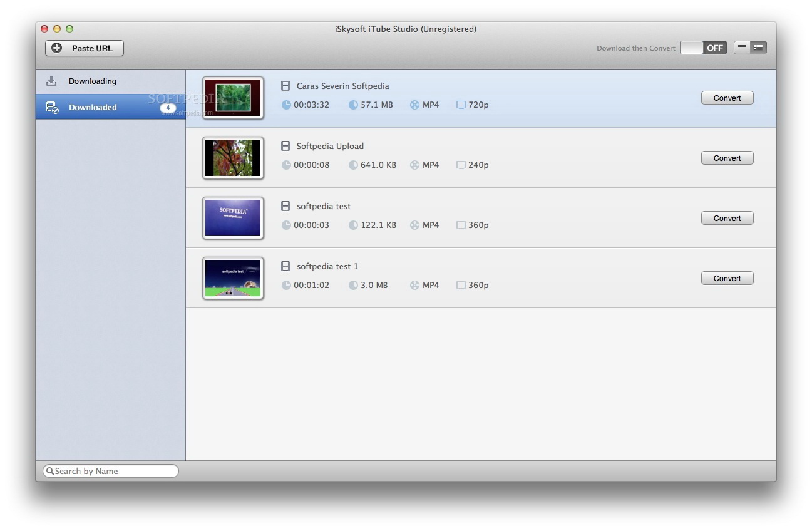The height and width of the screenshot is (531, 812).
Task: Click format reel icon in softpedia test 1 row
Action: tap(414, 285)
